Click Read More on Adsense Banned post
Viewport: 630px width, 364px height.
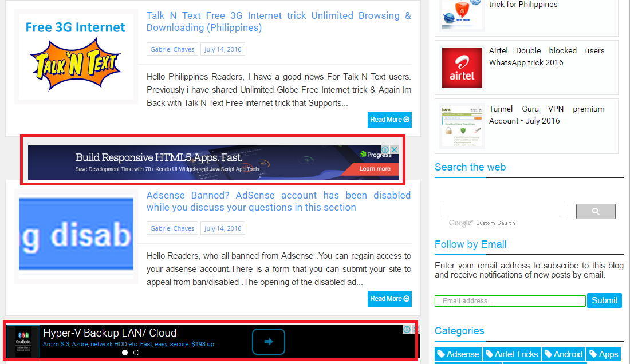coord(389,299)
